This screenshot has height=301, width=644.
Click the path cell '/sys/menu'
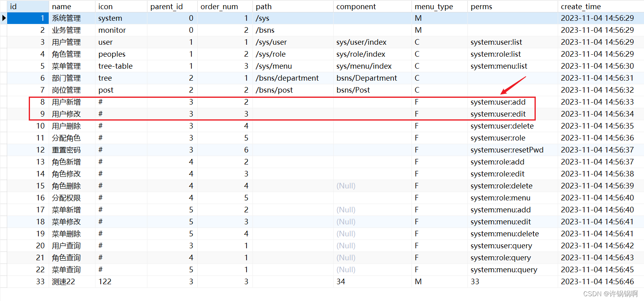(293, 66)
